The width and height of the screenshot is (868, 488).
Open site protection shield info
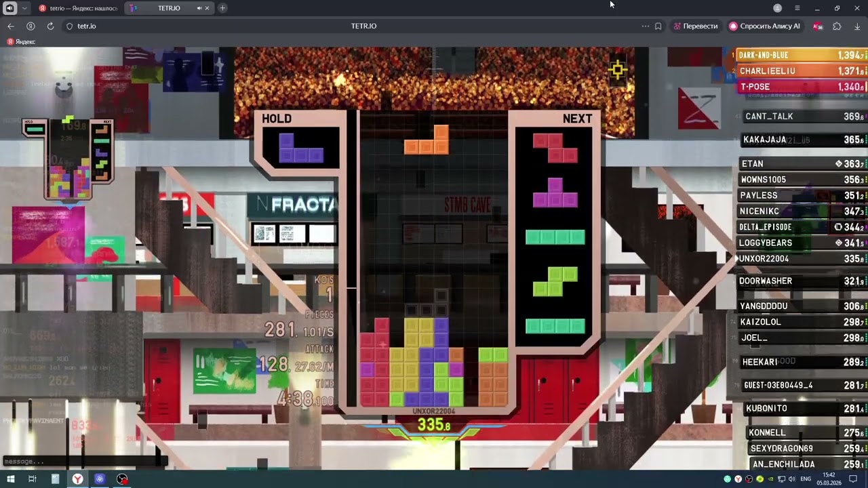[69, 26]
